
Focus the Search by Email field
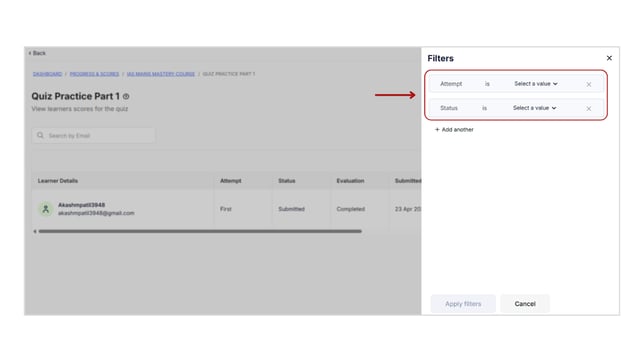coord(94,136)
